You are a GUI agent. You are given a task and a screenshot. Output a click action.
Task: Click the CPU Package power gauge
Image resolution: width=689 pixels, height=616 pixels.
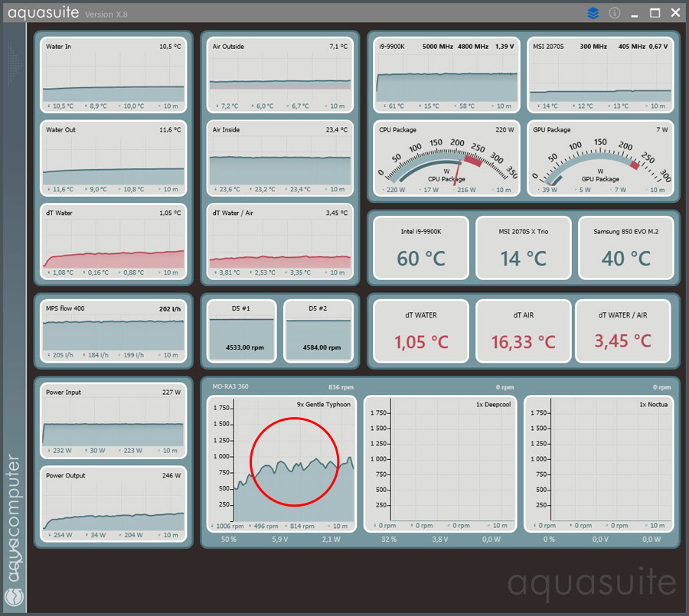pyautogui.click(x=446, y=158)
